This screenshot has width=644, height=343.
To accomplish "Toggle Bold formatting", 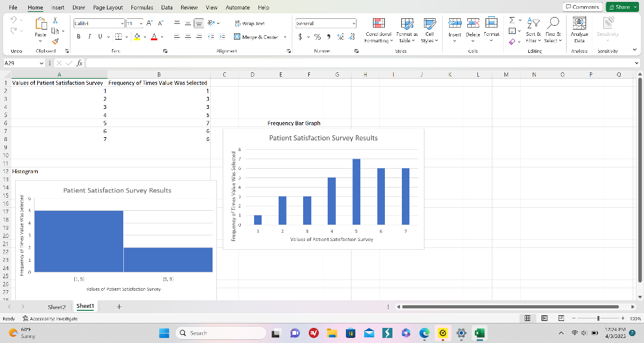I will 79,37.
